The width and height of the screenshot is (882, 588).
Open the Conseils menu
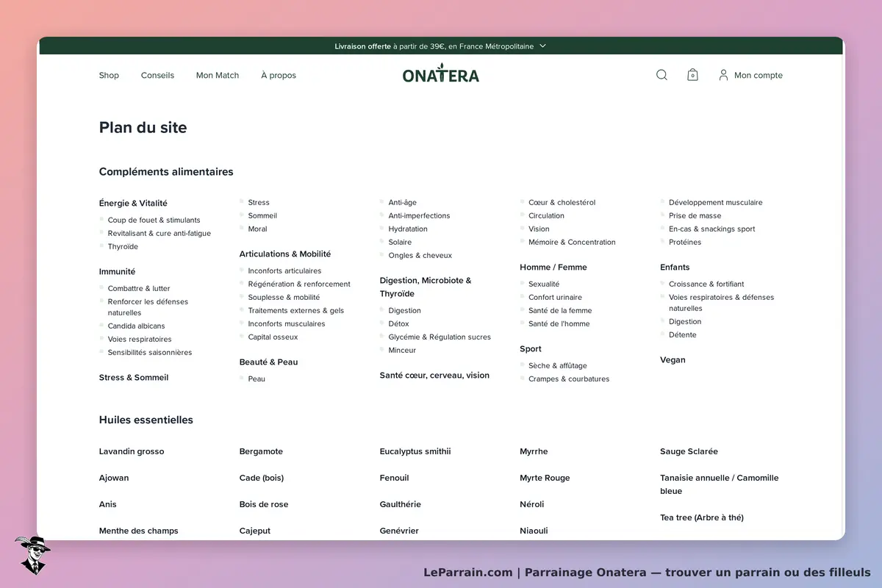[157, 75]
